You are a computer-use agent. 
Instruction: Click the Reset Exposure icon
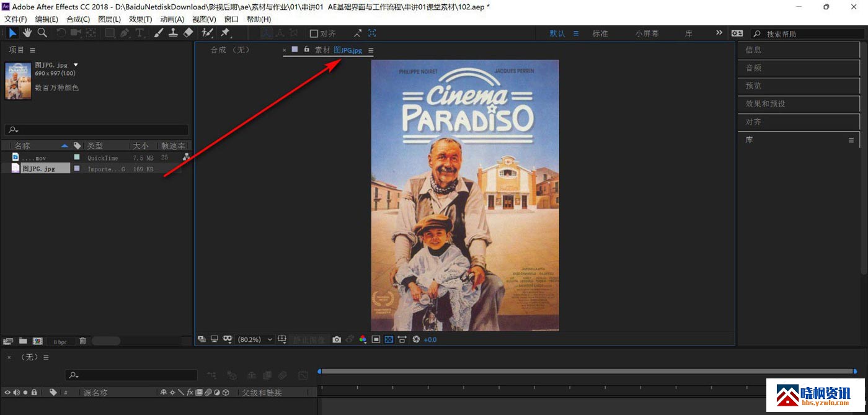coord(416,339)
